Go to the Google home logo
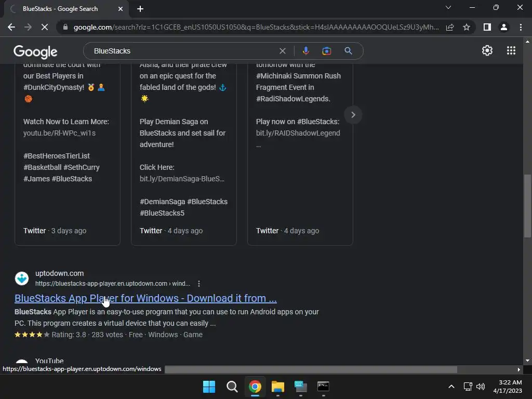Screen dimensions: 532x399 [x=35, y=51]
